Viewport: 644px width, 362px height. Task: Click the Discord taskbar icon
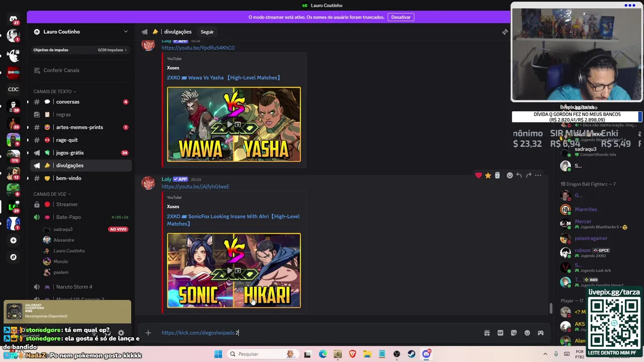point(427,354)
